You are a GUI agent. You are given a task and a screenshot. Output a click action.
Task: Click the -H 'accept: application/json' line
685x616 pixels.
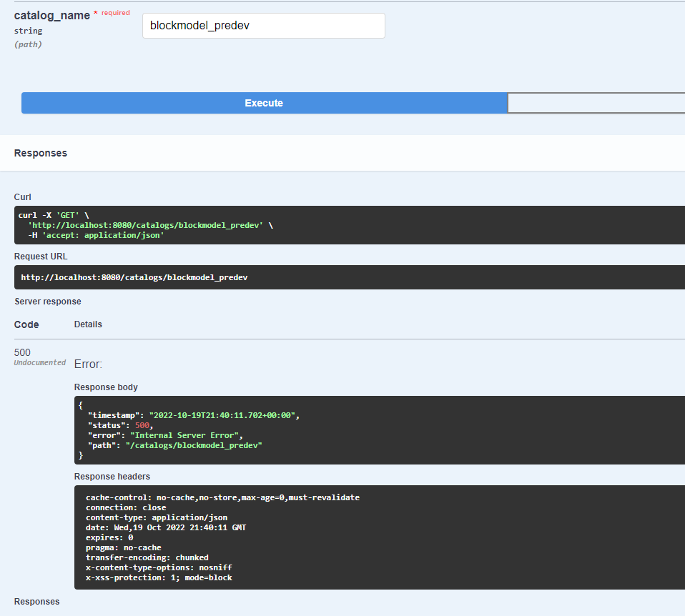point(96,235)
